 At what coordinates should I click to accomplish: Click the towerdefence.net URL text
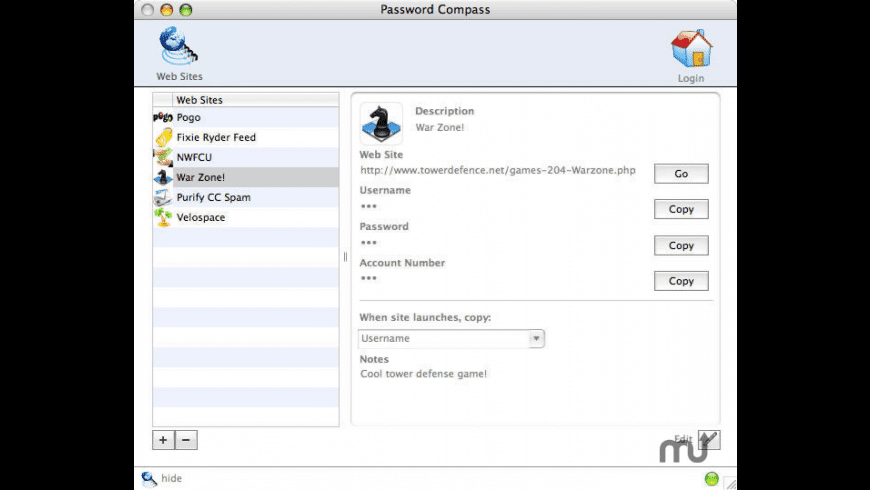pyautogui.click(x=498, y=170)
